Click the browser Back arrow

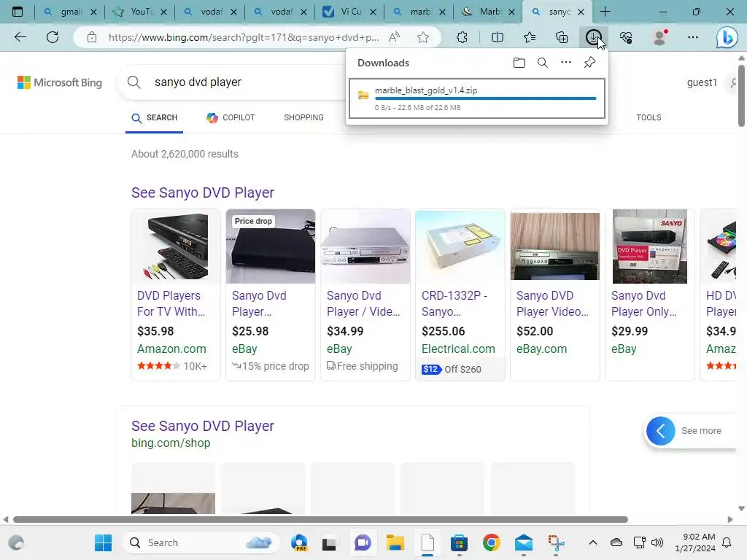[x=20, y=37]
